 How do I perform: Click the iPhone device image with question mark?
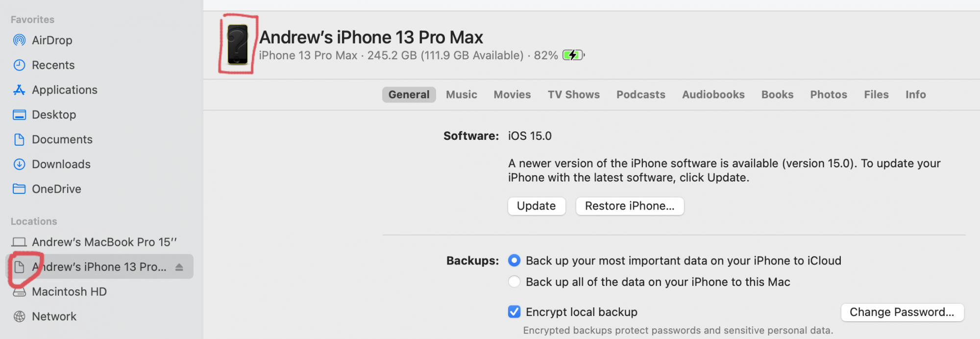tap(238, 45)
